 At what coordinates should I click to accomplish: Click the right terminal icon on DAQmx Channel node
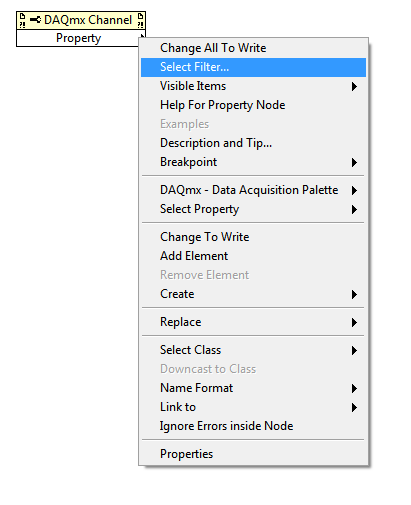pyautogui.click(x=140, y=20)
